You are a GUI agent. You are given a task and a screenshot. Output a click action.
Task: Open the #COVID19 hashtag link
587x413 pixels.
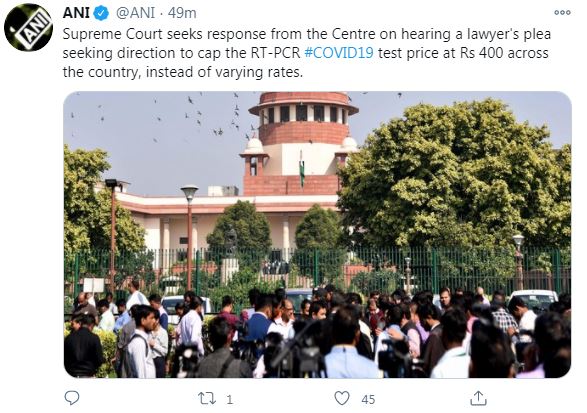(x=339, y=53)
